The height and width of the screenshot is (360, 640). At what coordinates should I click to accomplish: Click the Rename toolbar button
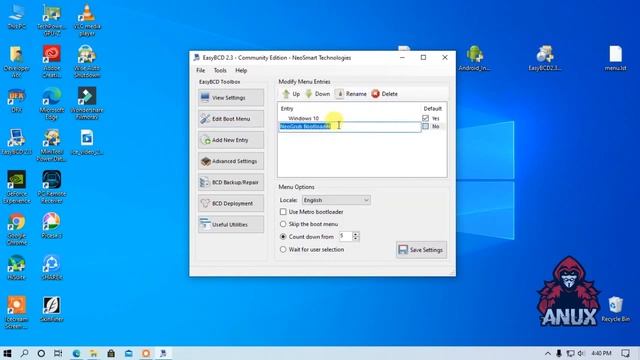click(351, 94)
